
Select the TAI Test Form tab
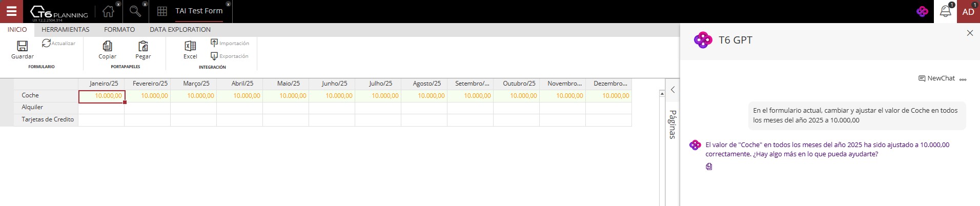pos(199,11)
